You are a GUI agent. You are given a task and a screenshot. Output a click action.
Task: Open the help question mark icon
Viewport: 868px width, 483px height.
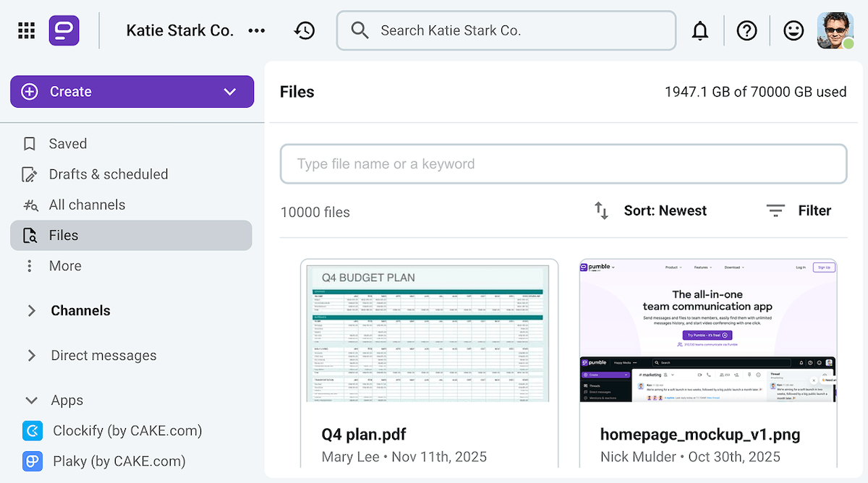click(747, 30)
